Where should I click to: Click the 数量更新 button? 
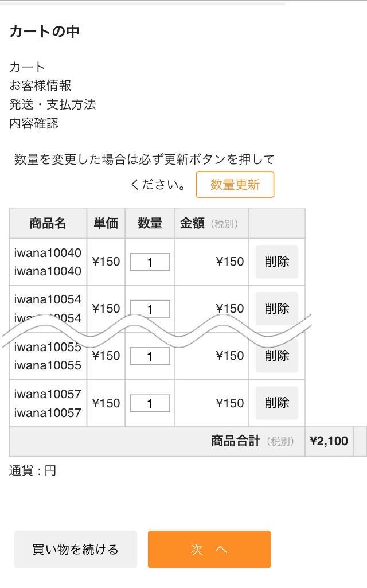pyautogui.click(x=235, y=185)
